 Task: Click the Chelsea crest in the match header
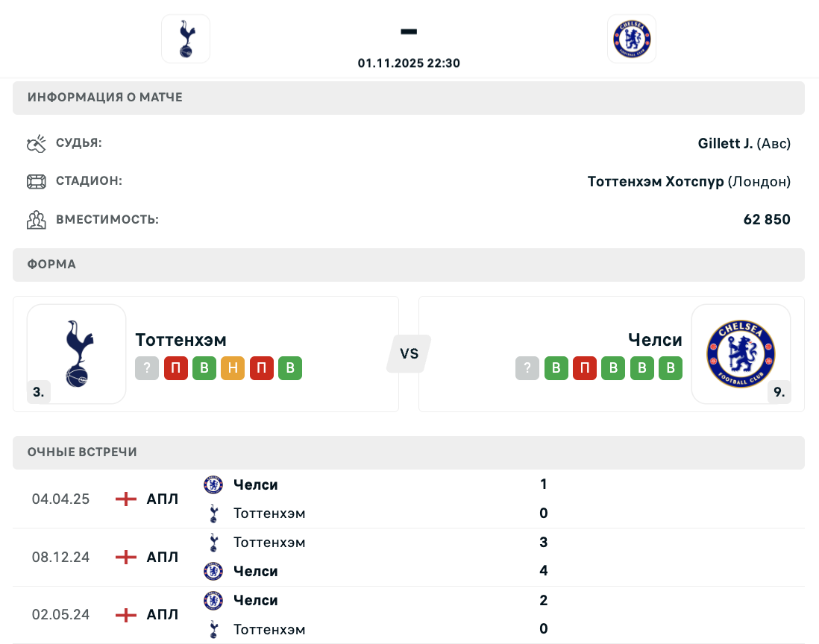tap(631, 39)
